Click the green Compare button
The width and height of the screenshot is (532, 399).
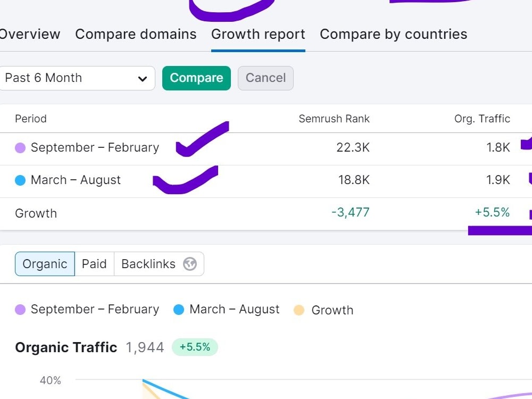tap(196, 78)
